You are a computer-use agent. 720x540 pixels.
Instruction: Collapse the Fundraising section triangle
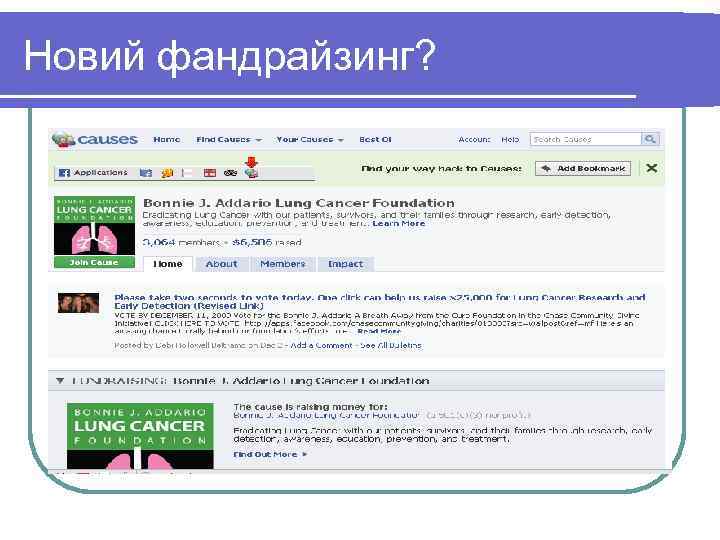point(60,381)
